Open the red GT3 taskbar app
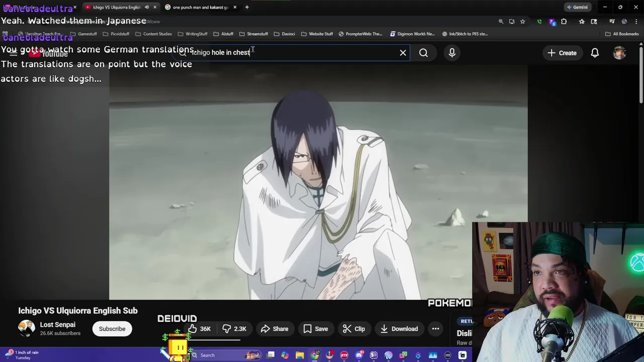The image size is (644, 362). tap(344, 355)
